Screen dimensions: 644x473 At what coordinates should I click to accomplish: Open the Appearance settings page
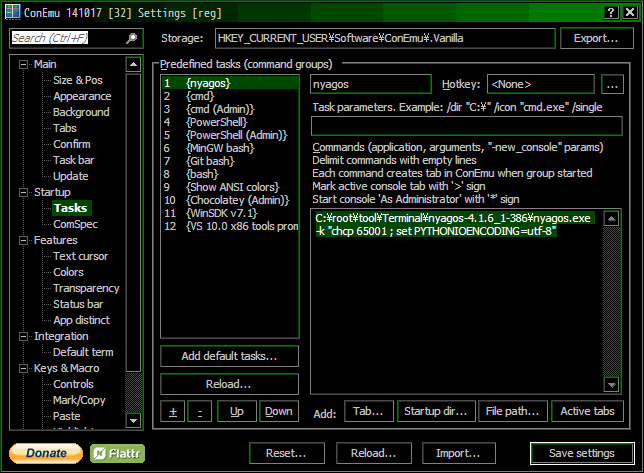[82, 96]
